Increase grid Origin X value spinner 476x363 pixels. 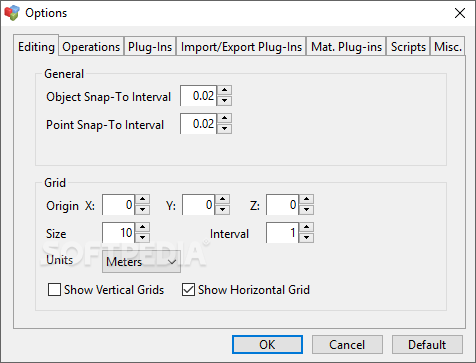click(143, 200)
